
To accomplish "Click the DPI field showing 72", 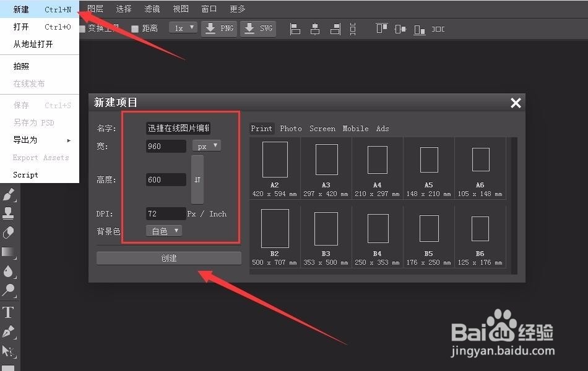I will click(x=166, y=213).
